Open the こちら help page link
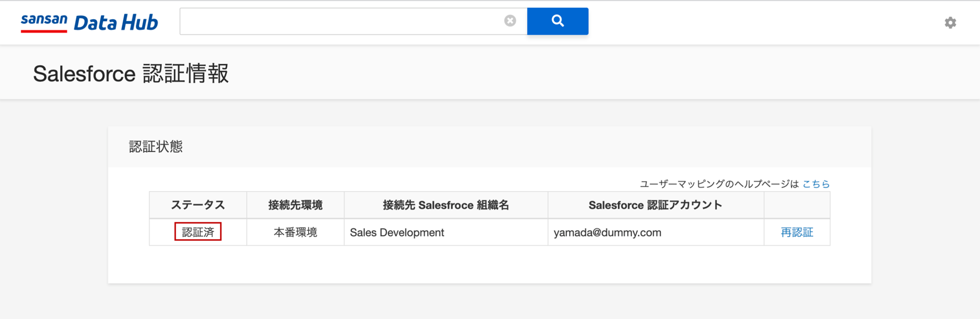The image size is (980, 319). [x=816, y=184]
